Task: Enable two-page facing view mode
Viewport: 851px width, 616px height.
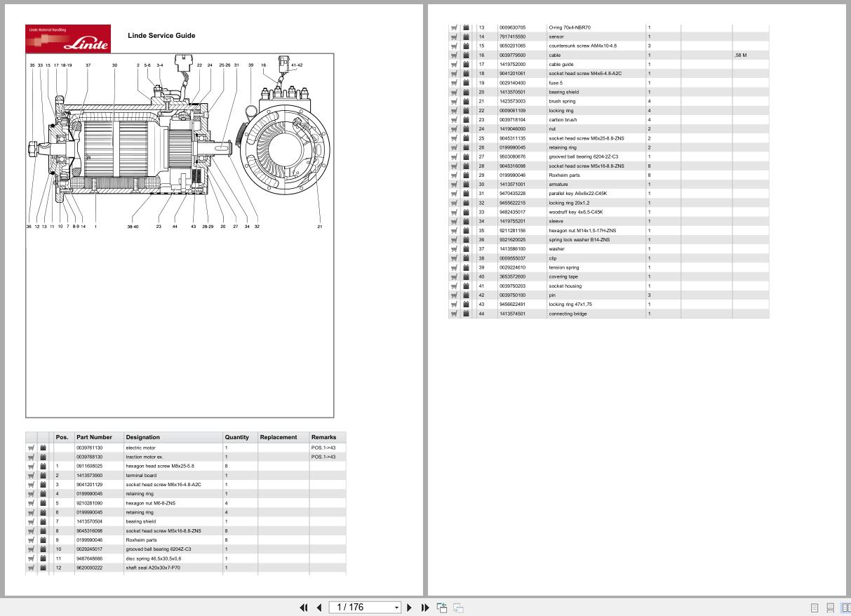Action: pyautogui.click(x=845, y=608)
